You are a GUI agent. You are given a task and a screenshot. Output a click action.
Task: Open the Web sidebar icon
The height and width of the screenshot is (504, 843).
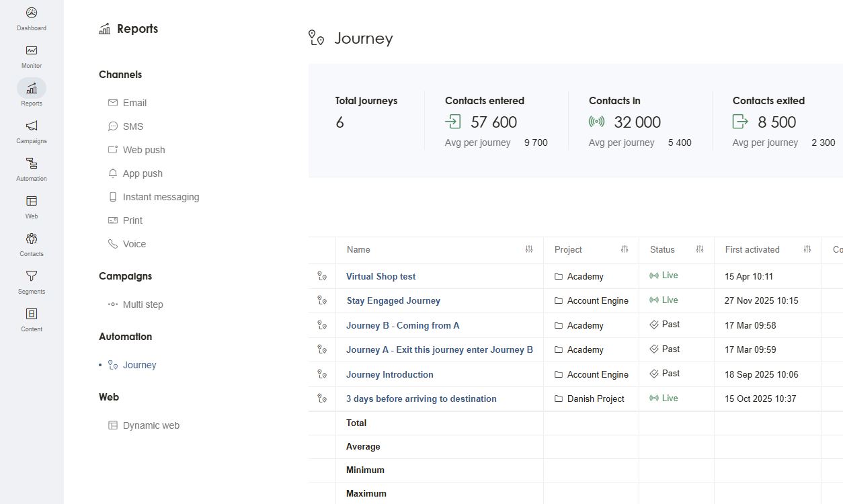[32, 201]
